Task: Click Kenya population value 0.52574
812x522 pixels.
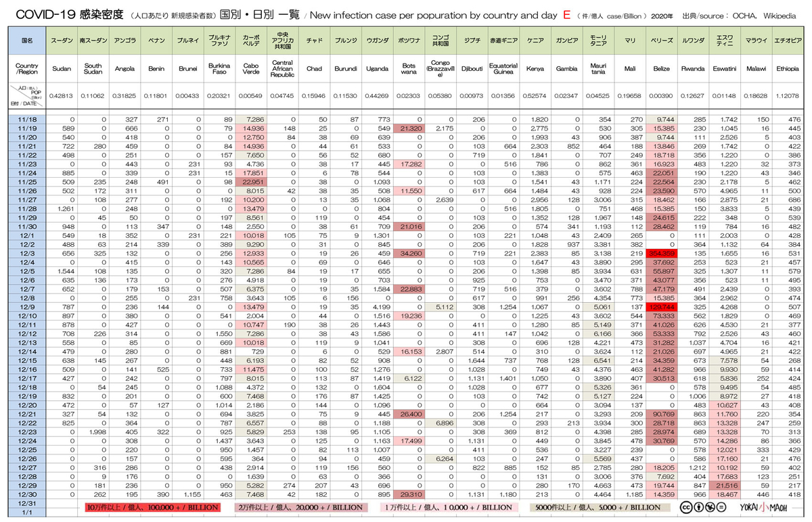Action: coord(535,96)
